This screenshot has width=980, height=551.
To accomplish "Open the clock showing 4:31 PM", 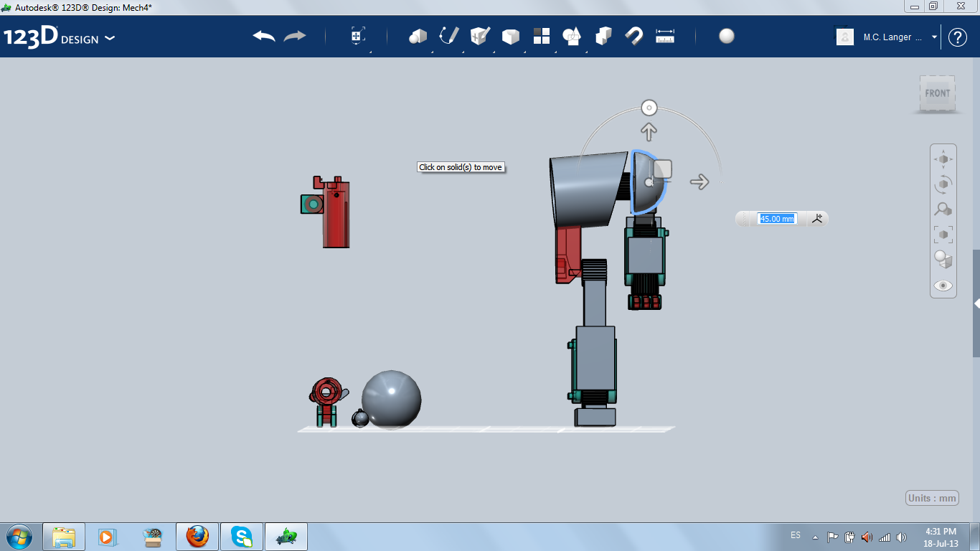I will (x=941, y=537).
